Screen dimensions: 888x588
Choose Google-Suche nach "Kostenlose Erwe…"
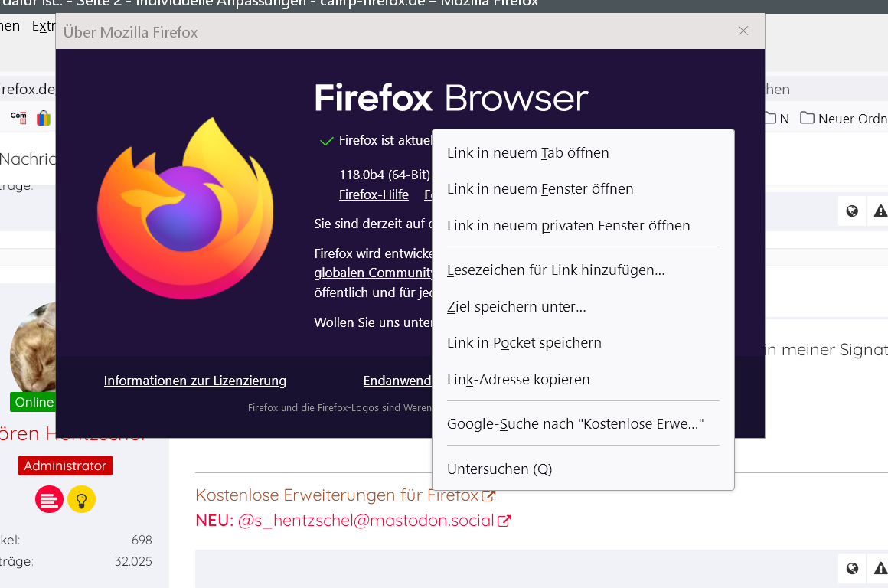pos(583,423)
